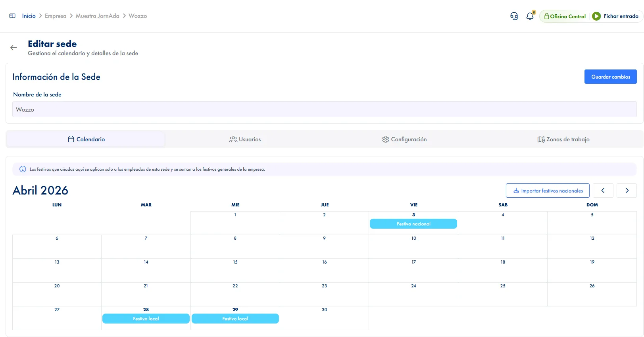This screenshot has width=644, height=337.
Task: Open the Inicio breadcrumb link
Action: pos(29,16)
